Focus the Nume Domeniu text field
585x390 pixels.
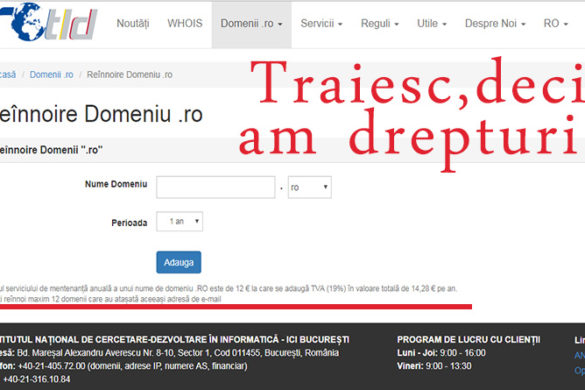click(x=216, y=187)
